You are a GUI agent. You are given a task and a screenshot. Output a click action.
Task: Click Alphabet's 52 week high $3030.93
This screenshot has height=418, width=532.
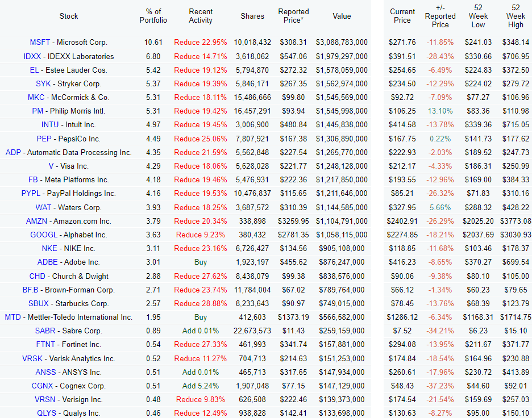[x=516, y=235]
